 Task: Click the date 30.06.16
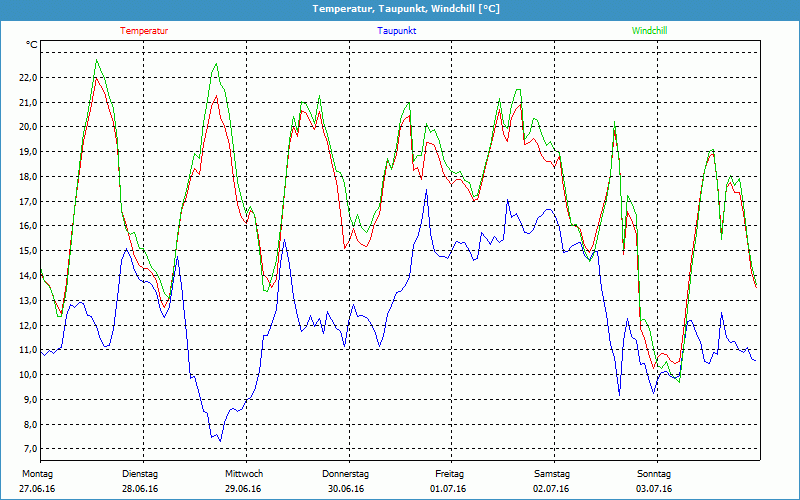pos(346,489)
